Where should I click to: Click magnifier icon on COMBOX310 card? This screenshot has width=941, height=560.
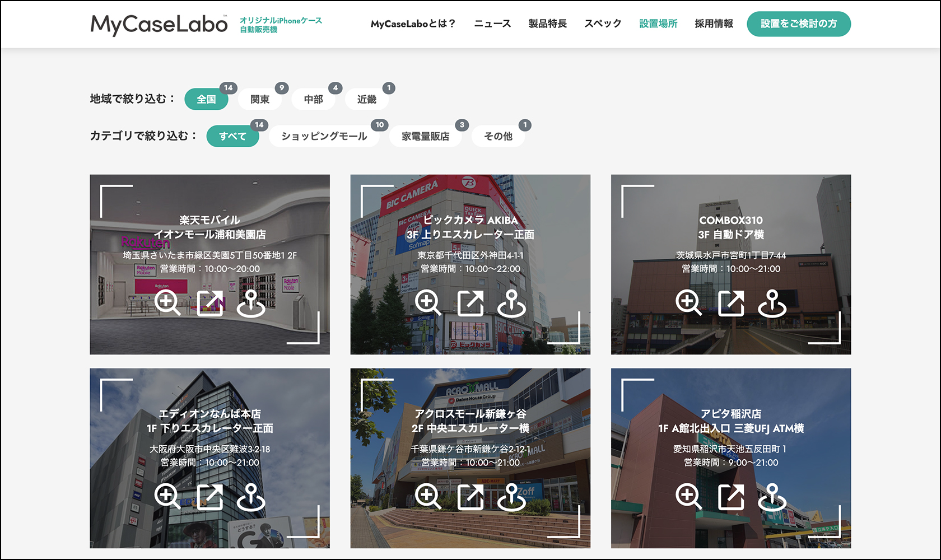tap(688, 303)
